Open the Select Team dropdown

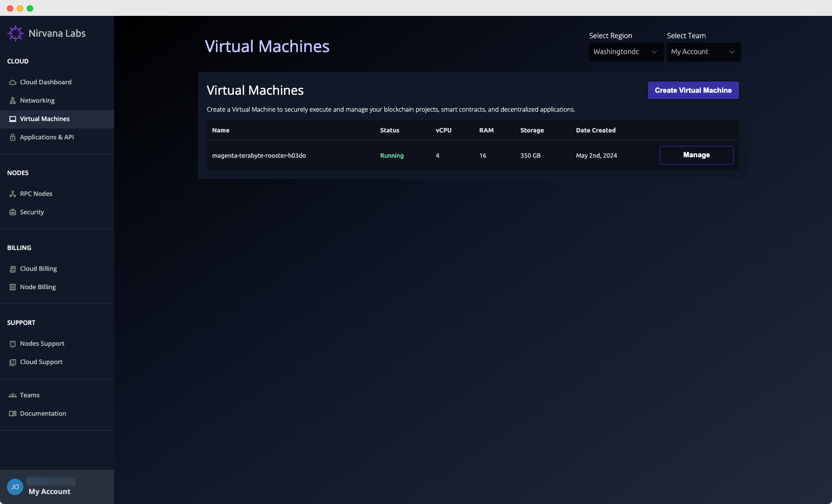coord(703,52)
